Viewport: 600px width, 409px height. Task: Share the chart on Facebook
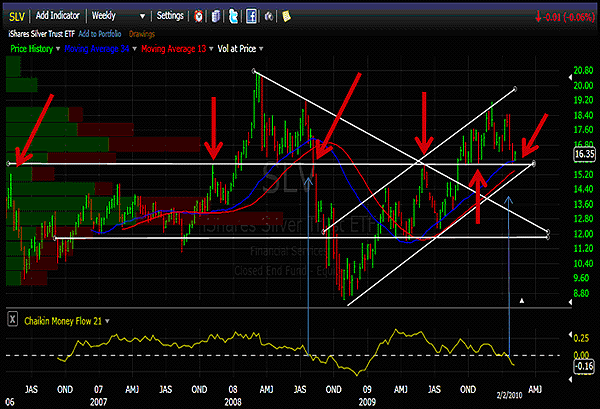tap(249, 17)
